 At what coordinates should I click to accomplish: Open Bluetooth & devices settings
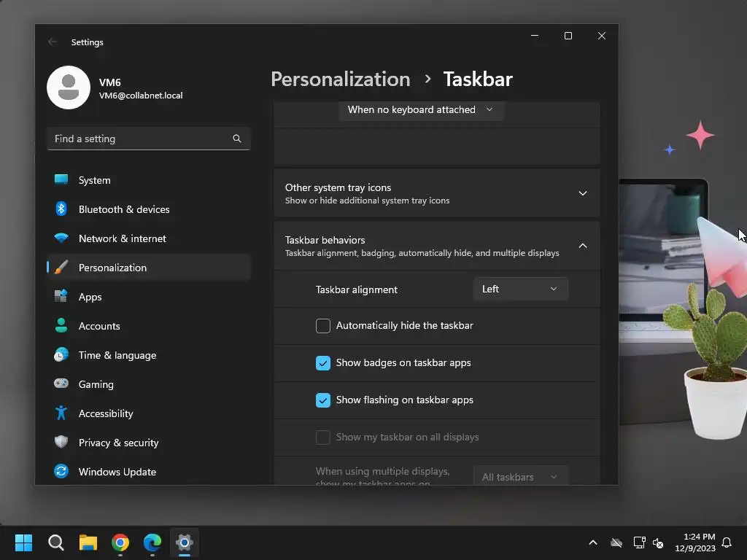[149, 209]
